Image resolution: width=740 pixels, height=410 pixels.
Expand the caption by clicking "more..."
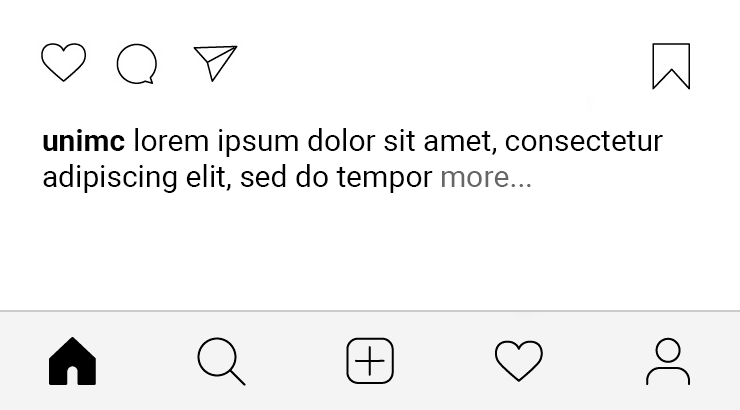(x=486, y=178)
